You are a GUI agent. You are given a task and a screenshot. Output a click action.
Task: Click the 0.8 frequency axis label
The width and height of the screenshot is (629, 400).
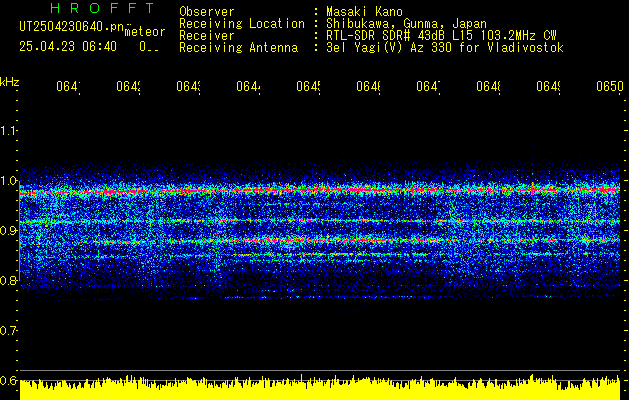click(x=8, y=280)
